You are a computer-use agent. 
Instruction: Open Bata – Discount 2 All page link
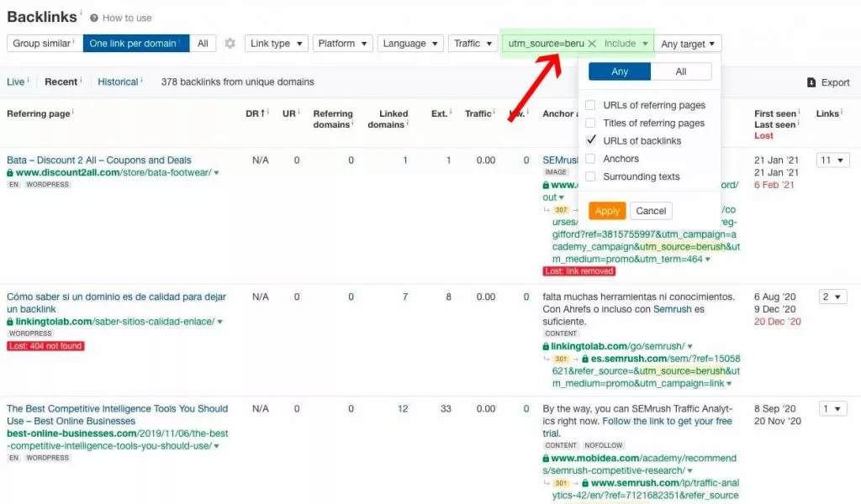99,160
